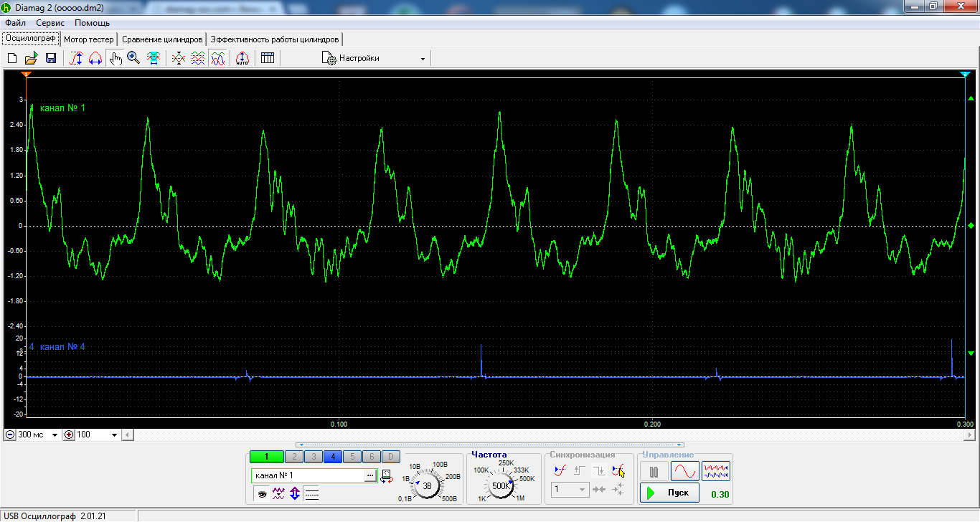Click the orange left timeline marker
Screen dimensions: 980x522
click(x=26, y=74)
